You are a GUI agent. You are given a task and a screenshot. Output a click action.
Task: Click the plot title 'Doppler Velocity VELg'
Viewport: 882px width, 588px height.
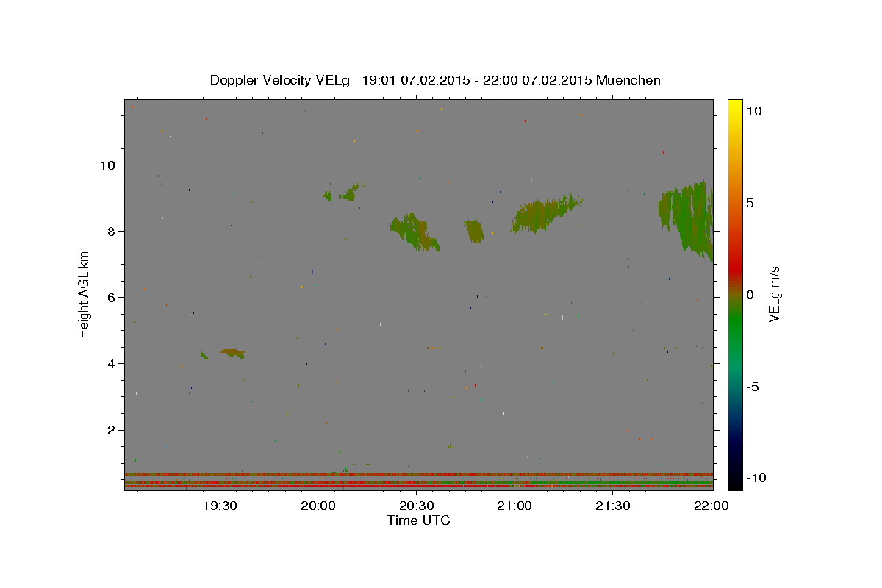tap(280, 80)
